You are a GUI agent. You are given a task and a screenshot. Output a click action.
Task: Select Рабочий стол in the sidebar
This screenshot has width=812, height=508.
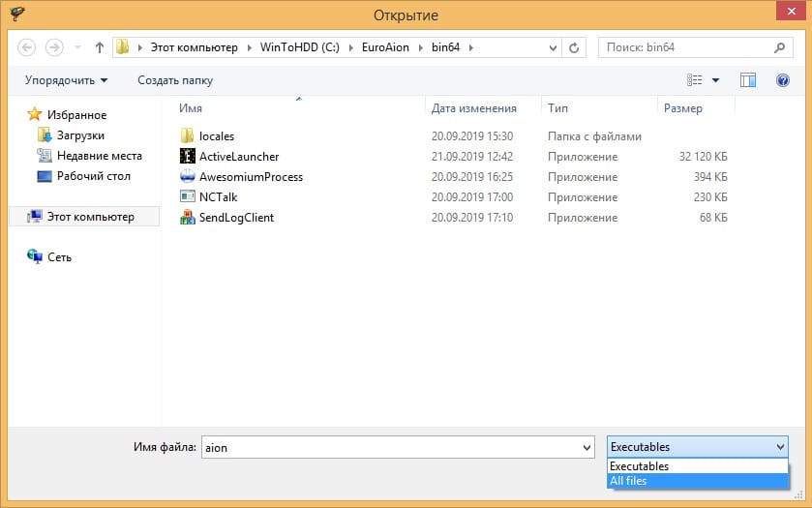[x=93, y=176]
